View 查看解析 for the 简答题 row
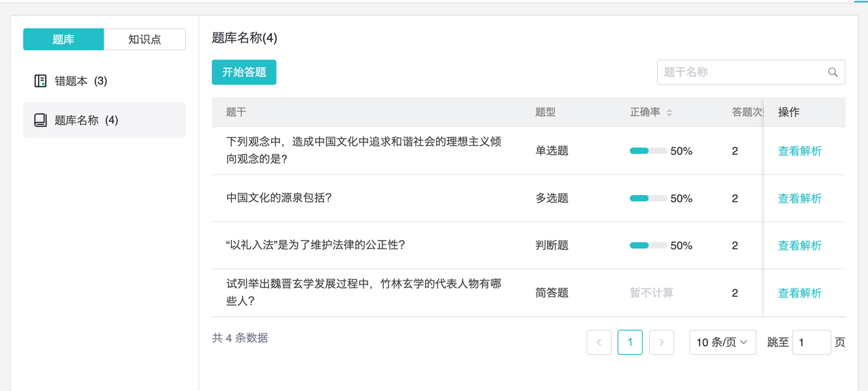Screen dimensions: 868x391 (800, 293)
